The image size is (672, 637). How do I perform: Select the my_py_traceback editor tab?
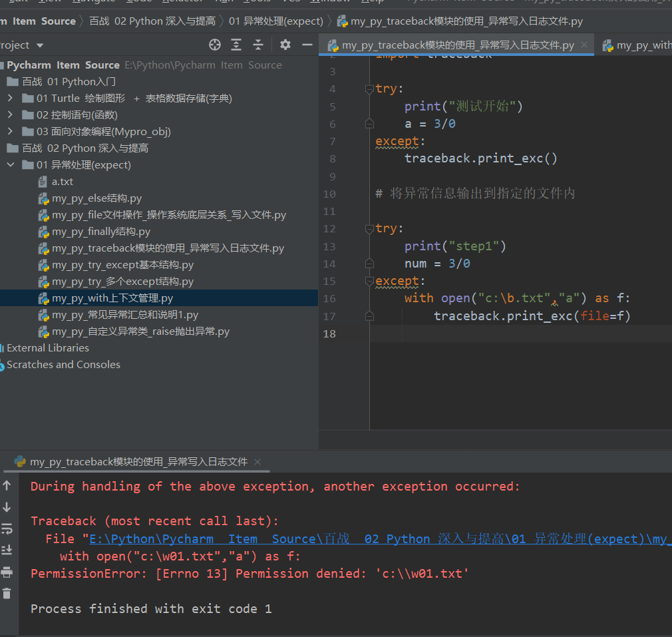[x=456, y=45]
